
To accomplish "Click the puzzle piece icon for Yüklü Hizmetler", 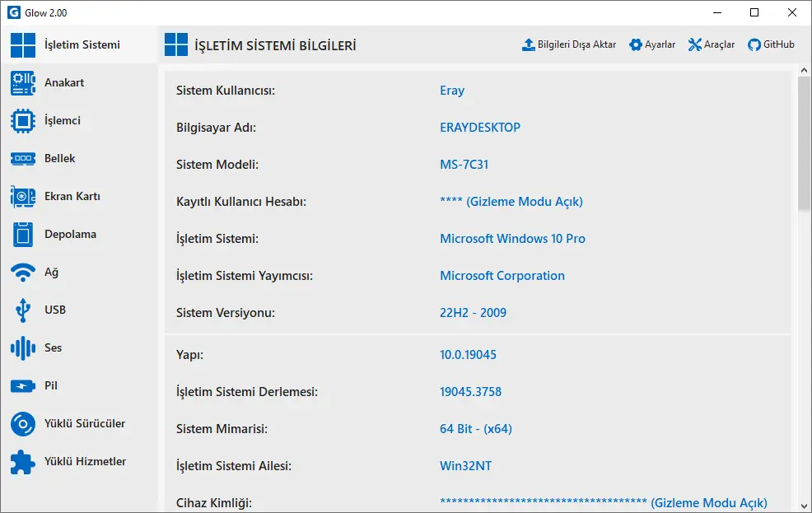I will tap(23, 462).
